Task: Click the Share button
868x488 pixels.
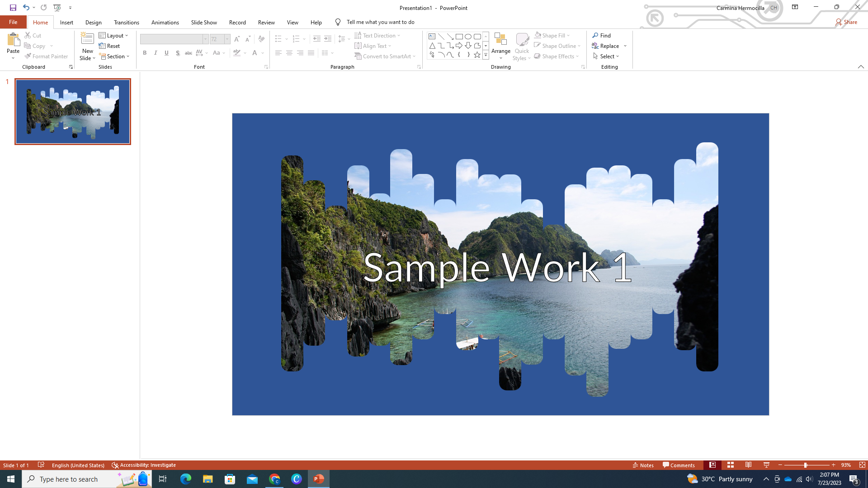Action: [x=846, y=22]
